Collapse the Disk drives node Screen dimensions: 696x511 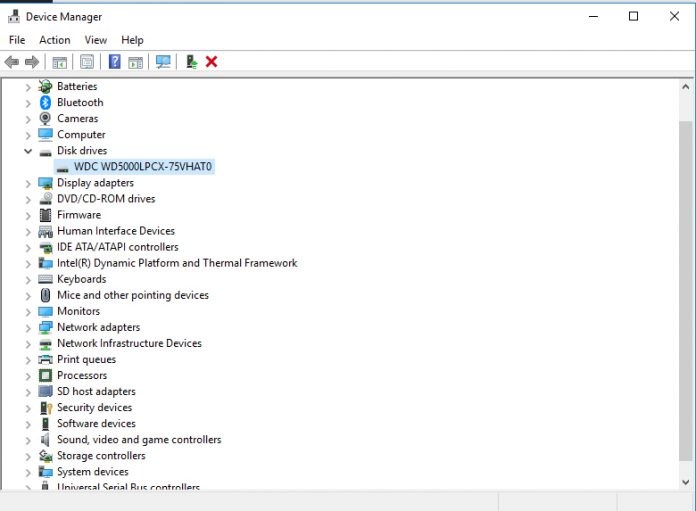pos(28,151)
